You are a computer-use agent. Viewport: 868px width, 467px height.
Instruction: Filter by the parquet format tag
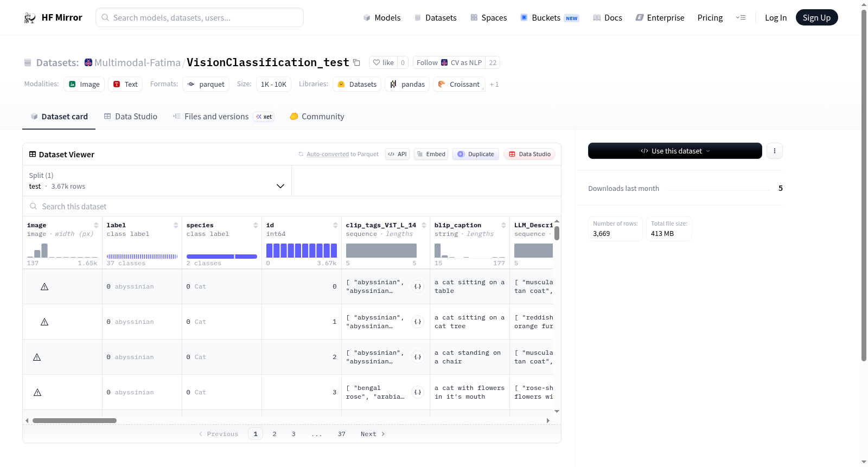(x=206, y=84)
